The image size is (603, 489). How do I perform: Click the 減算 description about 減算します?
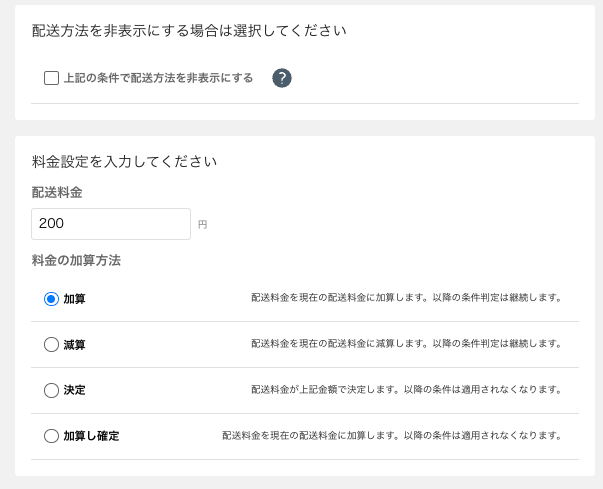(405, 344)
